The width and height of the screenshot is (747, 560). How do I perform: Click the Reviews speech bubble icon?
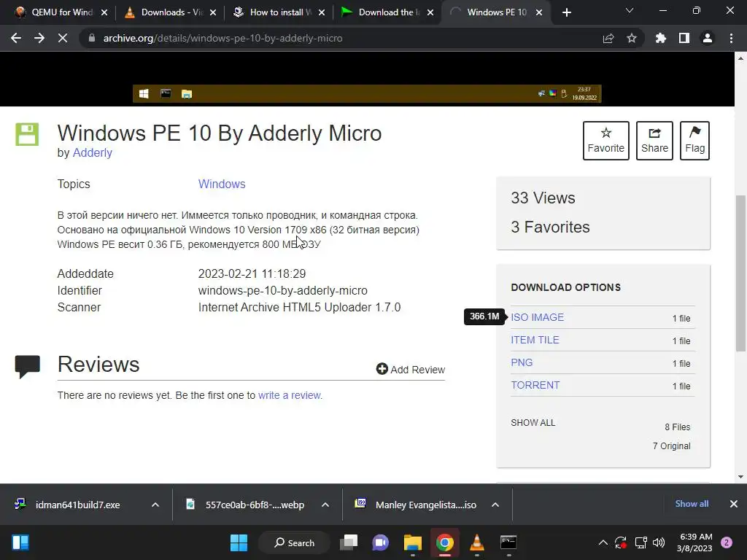(28, 367)
